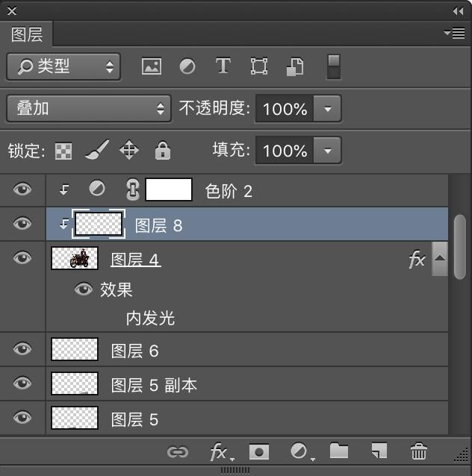Open the panel flyout menu icon
The width and height of the screenshot is (472, 476).
(x=454, y=33)
